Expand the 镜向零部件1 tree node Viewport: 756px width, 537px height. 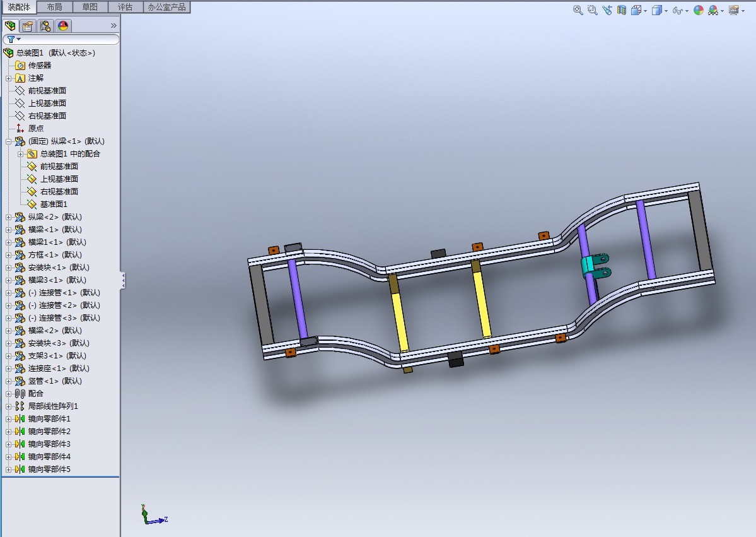(x=8, y=419)
